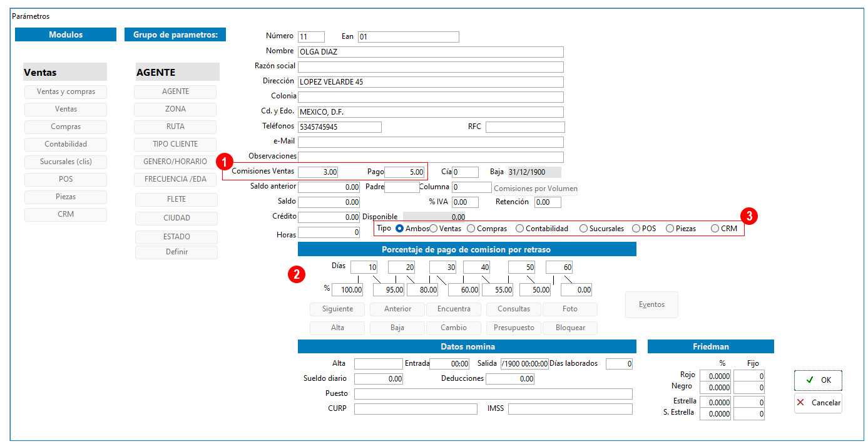The image size is (868, 446).
Task: Open the Ventas module button
Action: click(66, 109)
